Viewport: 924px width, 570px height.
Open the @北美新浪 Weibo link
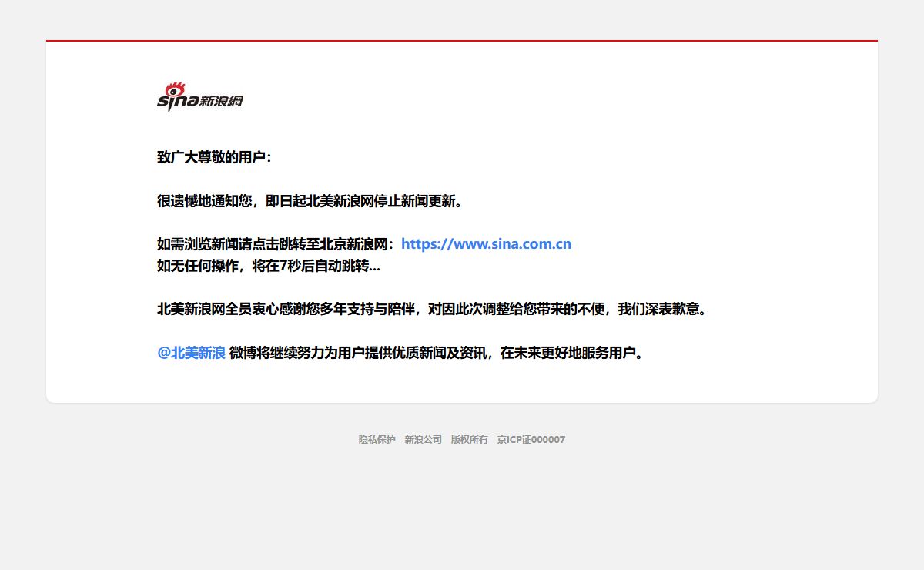pos(191,353)
